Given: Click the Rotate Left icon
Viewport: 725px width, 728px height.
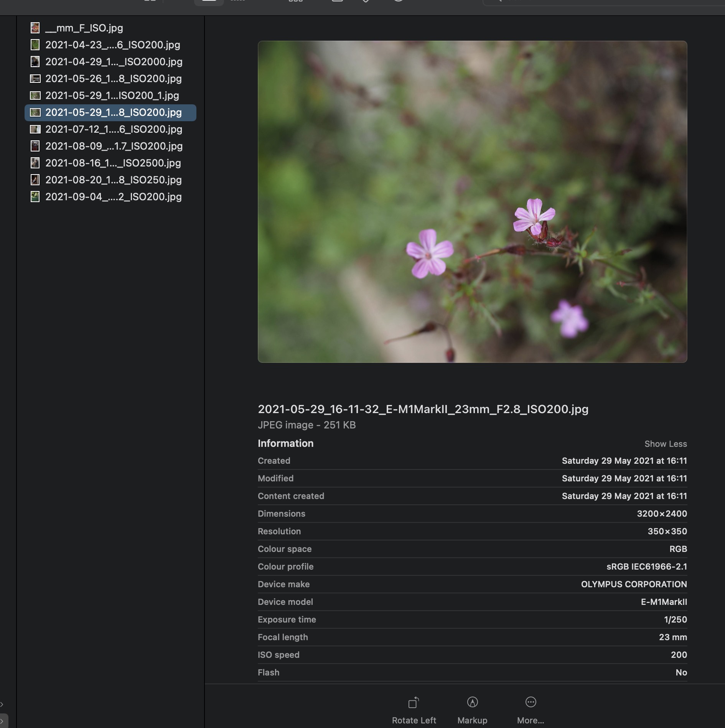Looking at the screenshot, I should point(414,702).
